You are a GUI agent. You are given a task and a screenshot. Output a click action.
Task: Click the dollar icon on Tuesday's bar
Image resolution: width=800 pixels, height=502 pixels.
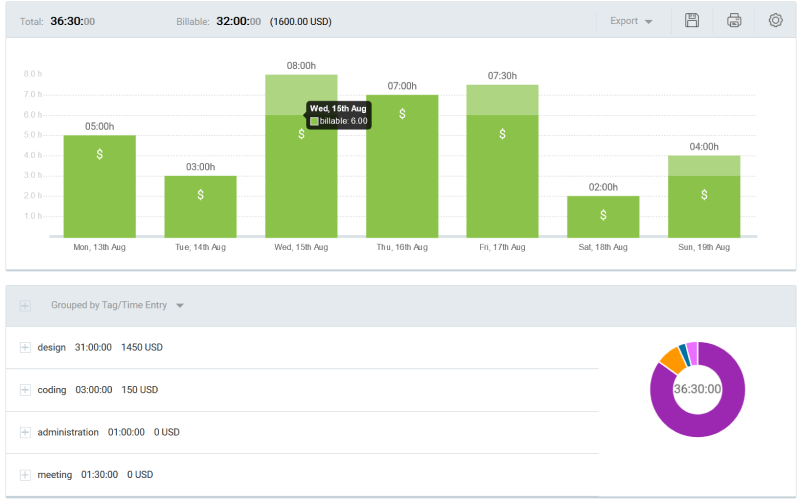(x=201, y=194)
